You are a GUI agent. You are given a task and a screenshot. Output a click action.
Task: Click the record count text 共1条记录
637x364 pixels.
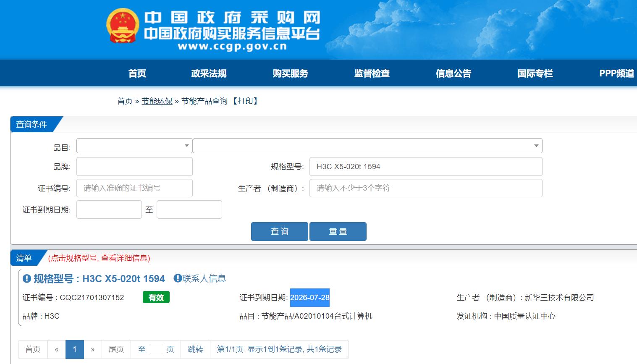[x=324, y=349]
